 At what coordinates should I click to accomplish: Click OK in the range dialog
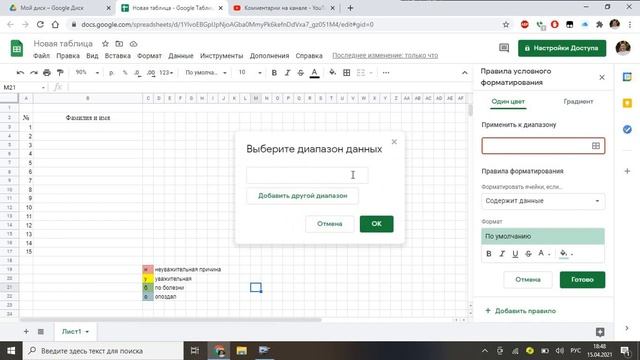point(376,224)
